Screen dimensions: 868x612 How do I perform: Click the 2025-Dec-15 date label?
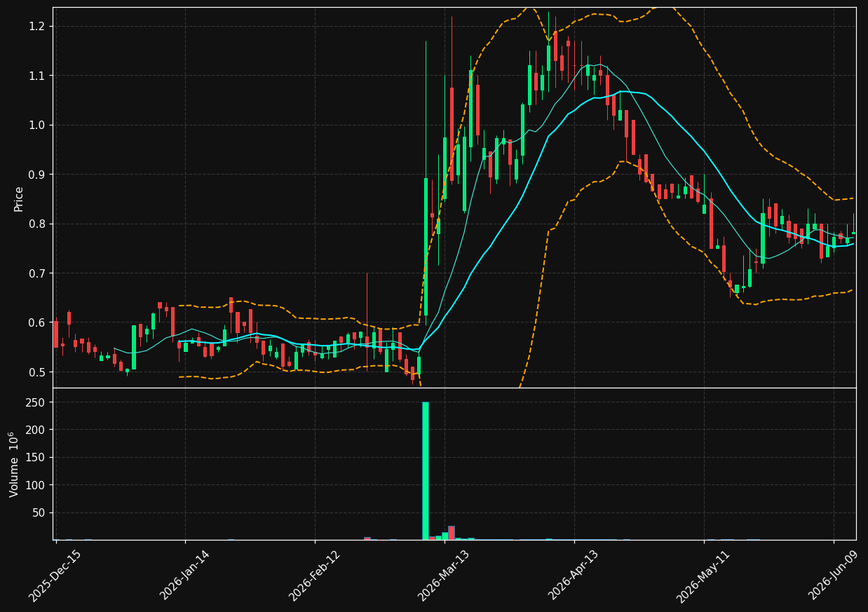[55, 575]
